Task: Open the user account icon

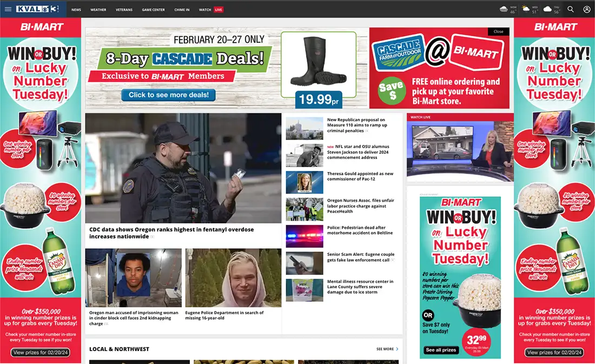Action: [587, 9]
